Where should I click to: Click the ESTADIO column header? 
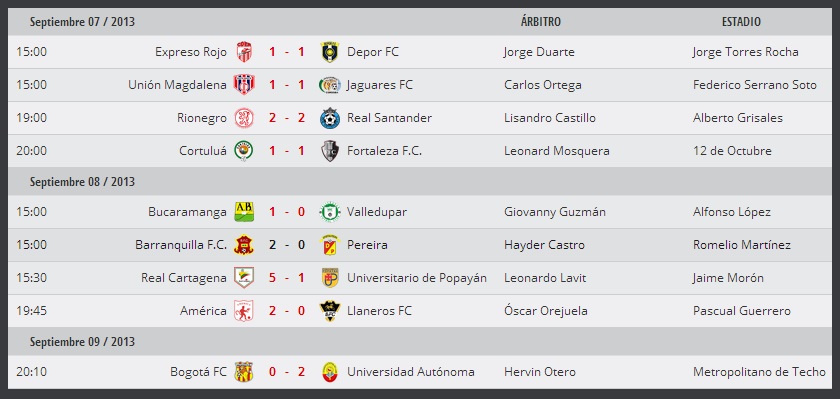(x=741, y=22)
